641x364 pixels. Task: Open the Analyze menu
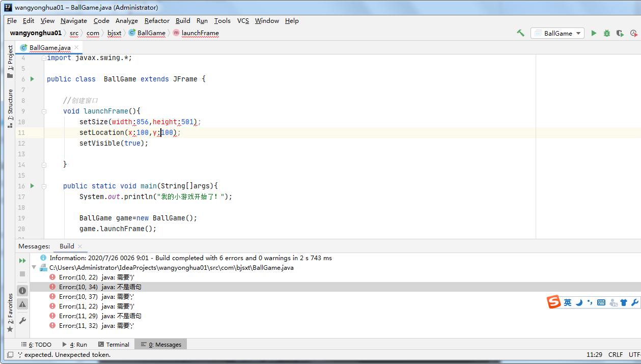(127, 21)
